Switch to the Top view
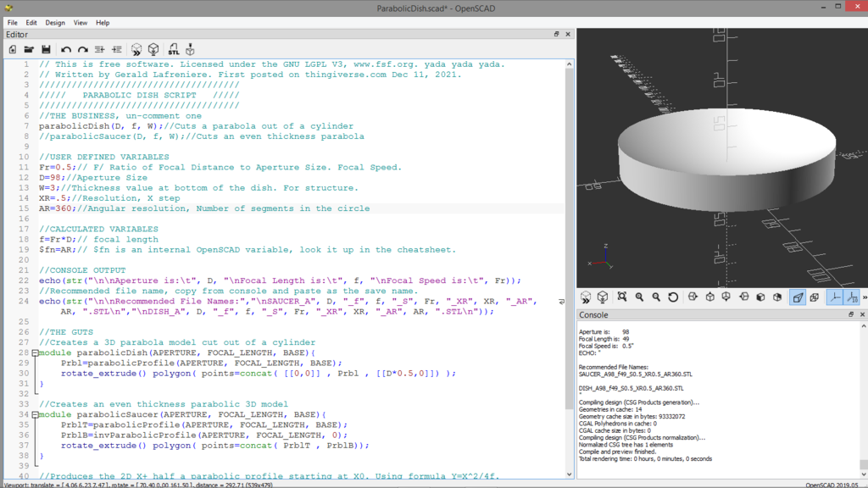Image resolution: width=868 pixels, height=488 pixels. tap(709, 297)
